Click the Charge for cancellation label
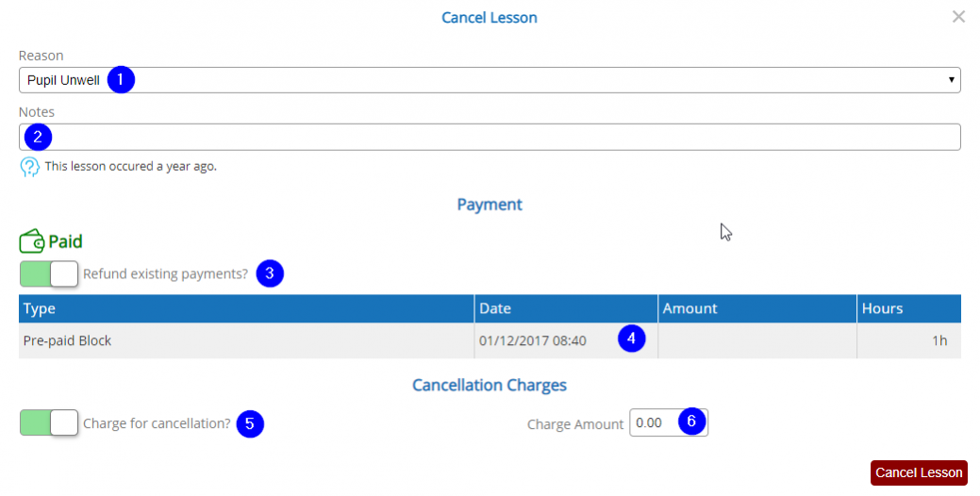The width and height of the screenshot is (980, 496). click(x=157, y=422)
